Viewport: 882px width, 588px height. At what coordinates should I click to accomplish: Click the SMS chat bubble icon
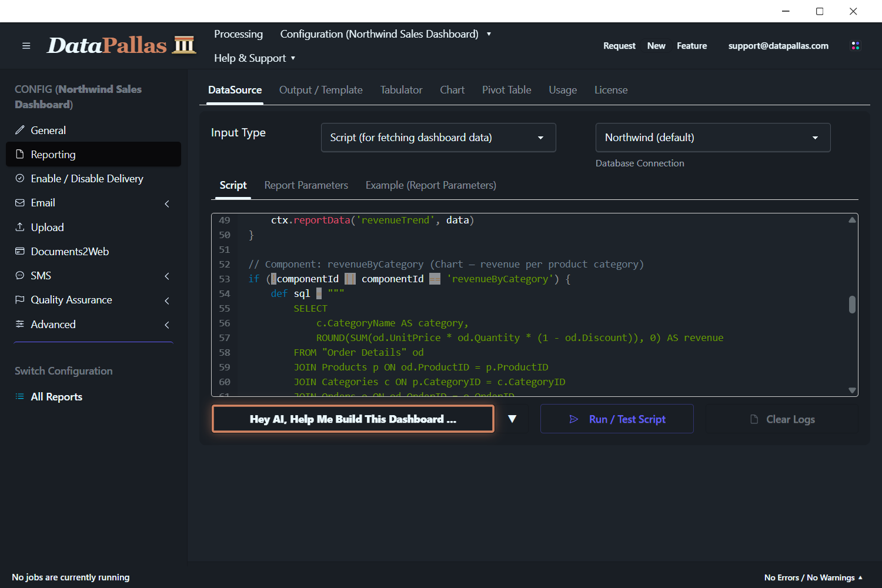click(20, 275)
